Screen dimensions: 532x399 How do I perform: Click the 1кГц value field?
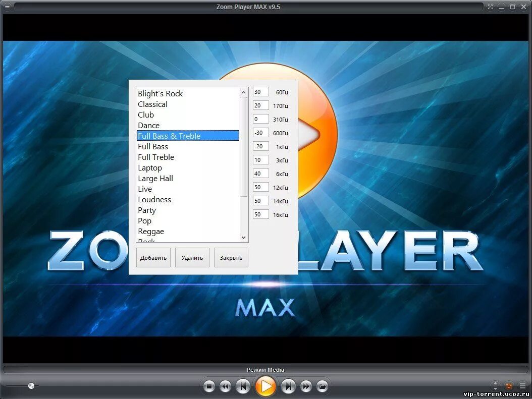click(260, 146)
